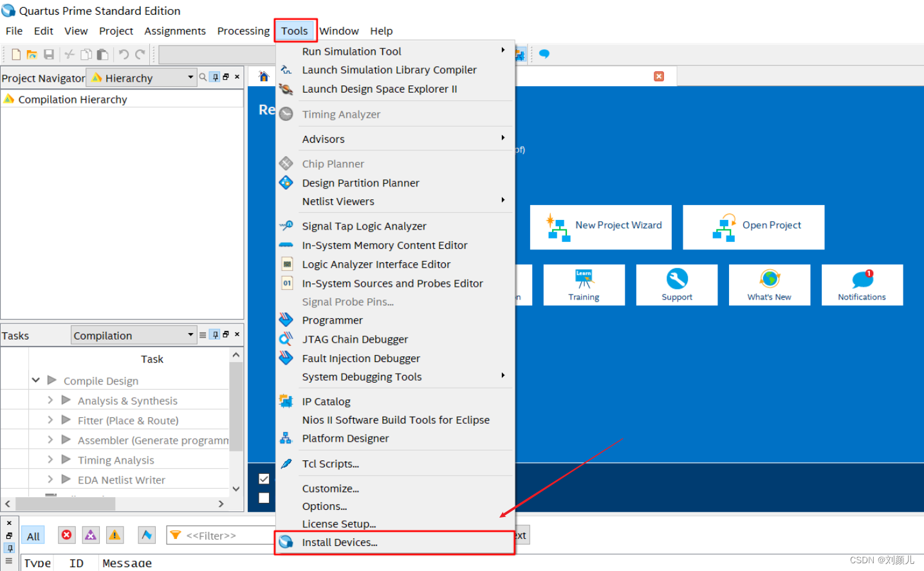The width and height of the screenshot is (924, 571).
Task: Toggle the unchecked checkbox below home page
Action: point(264,498)
